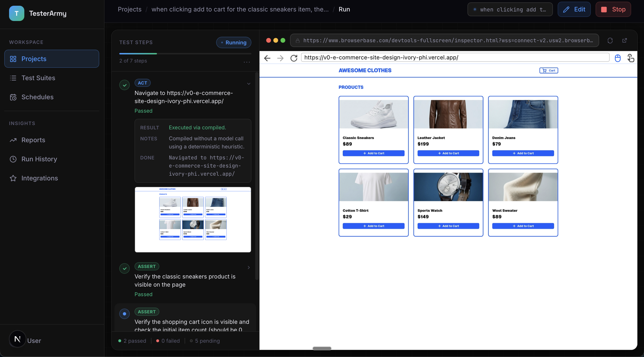The width and height of the screenshot is (644, 357).
Task: Click the browser back arrow
Action: pyautogui.click(x=267, y=58)
